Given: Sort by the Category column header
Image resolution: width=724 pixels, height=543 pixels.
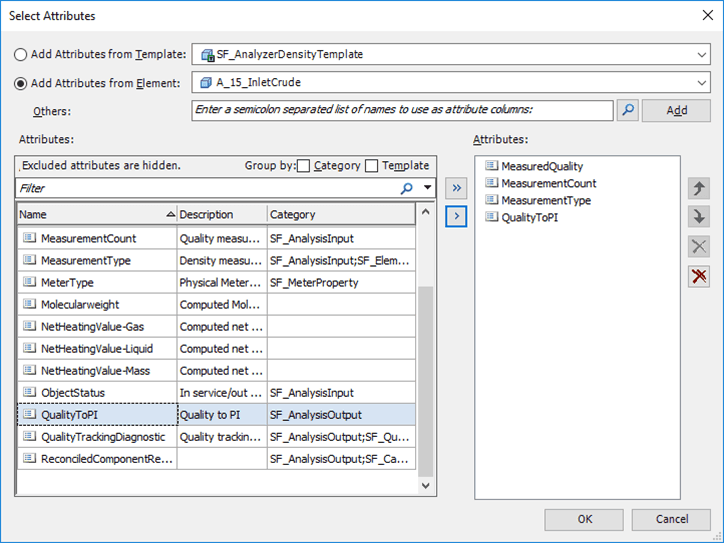Looking at the screenshot, I should click(341, 215).
